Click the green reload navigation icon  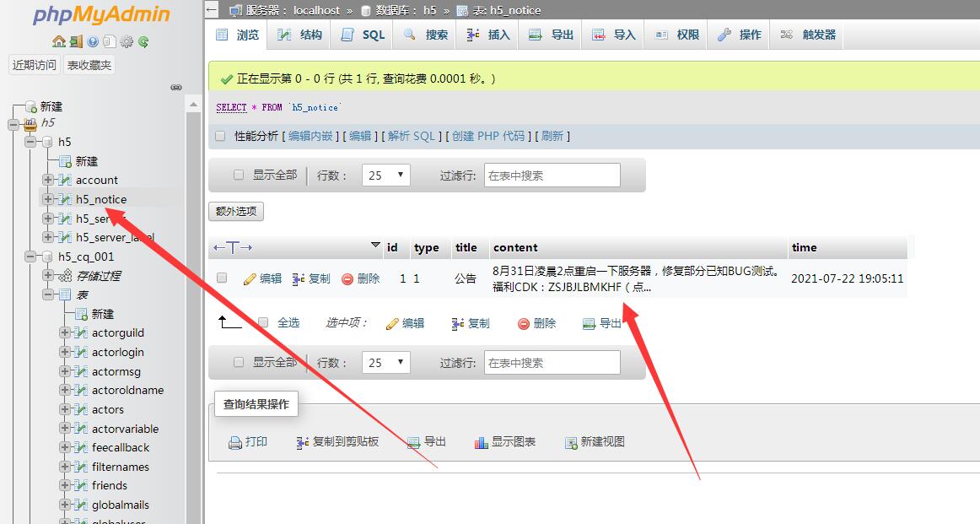(x=143, y=41)
